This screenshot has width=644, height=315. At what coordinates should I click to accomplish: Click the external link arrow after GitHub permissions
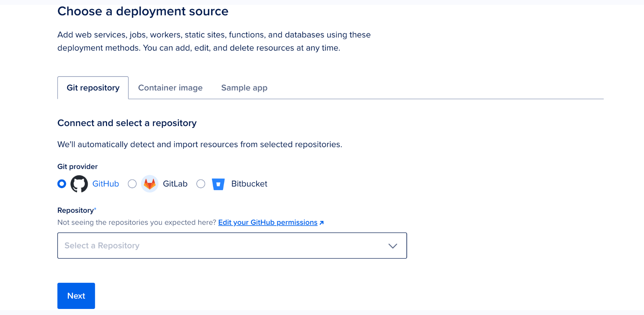pyautogui.click(x=322, y=223)
